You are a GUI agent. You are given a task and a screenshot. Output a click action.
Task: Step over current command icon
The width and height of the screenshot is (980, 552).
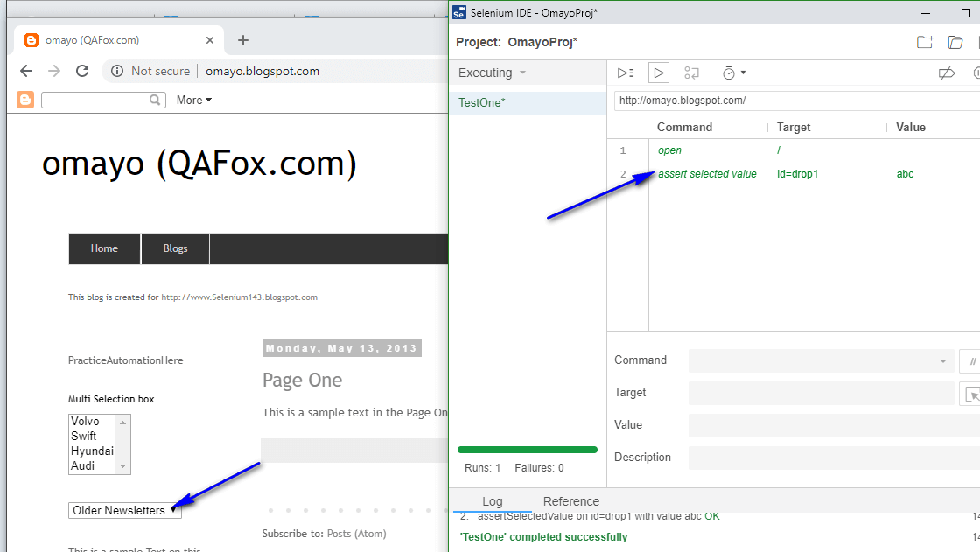[x=691, y=73]
